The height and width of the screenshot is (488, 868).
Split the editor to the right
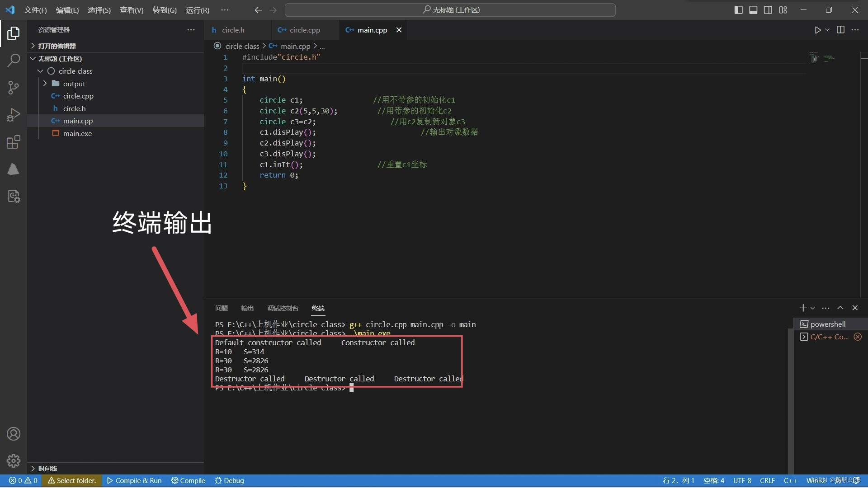click(x=840, y=30)
